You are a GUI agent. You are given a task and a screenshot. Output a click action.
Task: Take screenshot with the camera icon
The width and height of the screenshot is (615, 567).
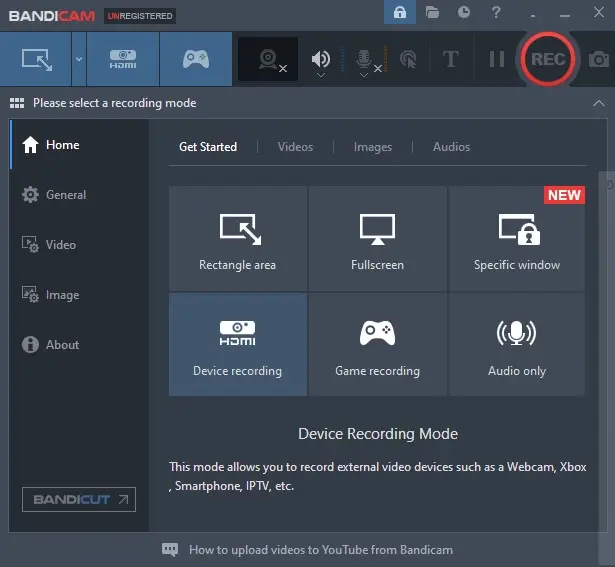pyautogui.click(x=599, y=59)
